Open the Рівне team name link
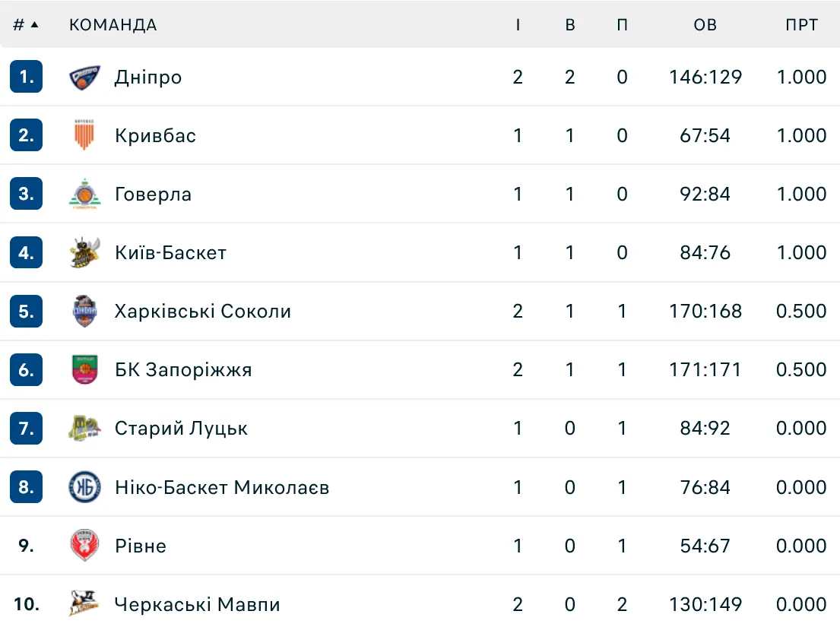Screen dimensions: 840x630 point(141,546)
